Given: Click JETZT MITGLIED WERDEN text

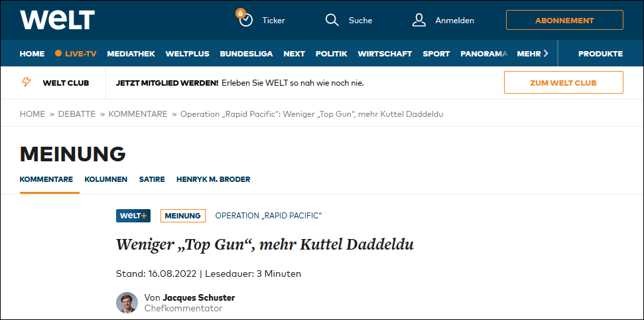Looking at the screenshot, I should (167, 83).
